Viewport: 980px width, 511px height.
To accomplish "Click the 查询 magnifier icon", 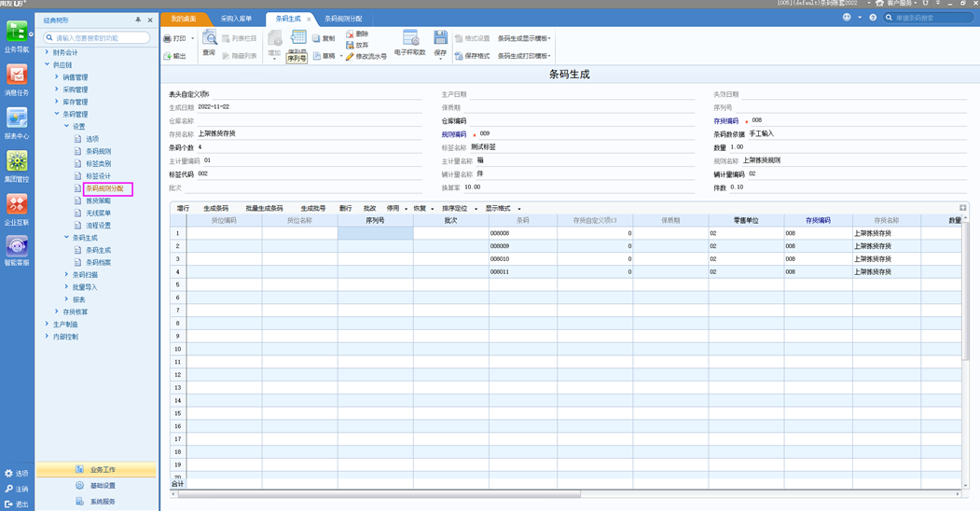I will pyautogui.click(x=210, y=37).
